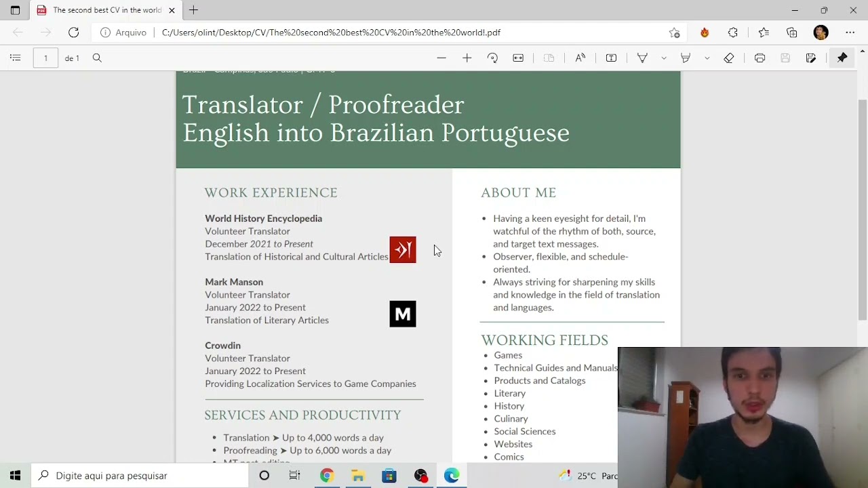The width and height of the screenshot is (868, 488).
Task: Select fit to width view
Action: point(518,58)
